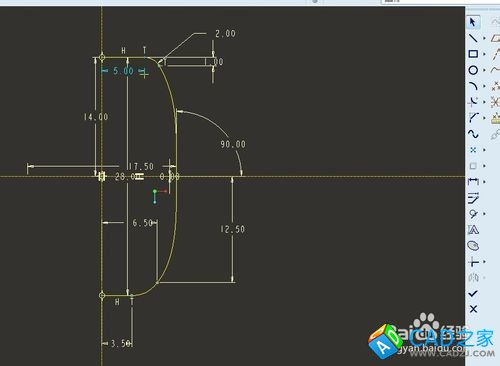Select the Mirror tool

point(473,277)
